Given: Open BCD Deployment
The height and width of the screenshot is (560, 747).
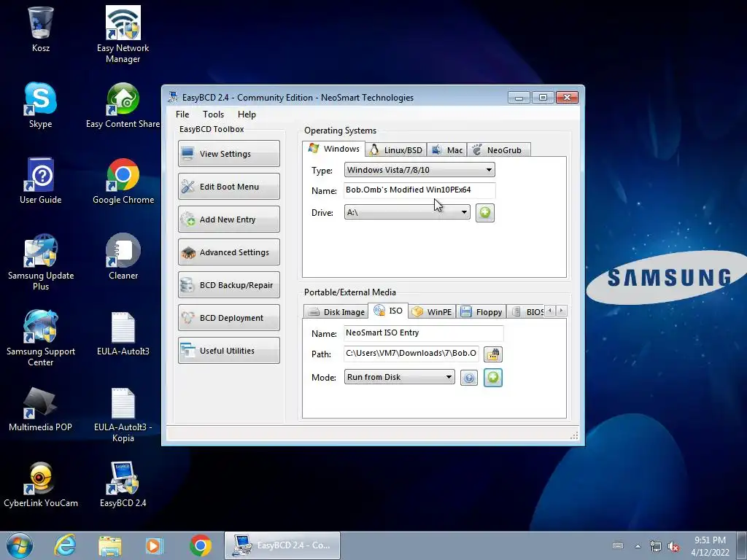Looking at the screenshot, I should 228,318.
